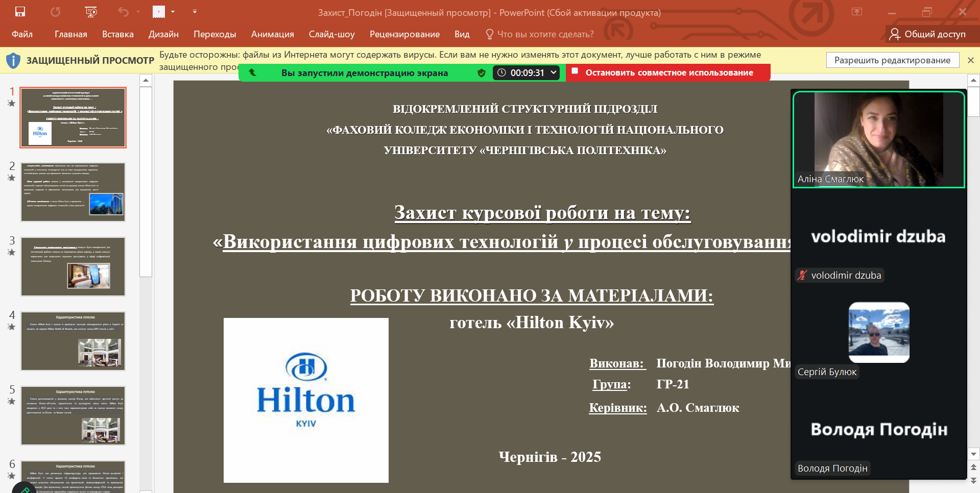The width and height of the screenshot is (980, 493).
Task: Open Customize Quick Access Toolbar dropdown
Action: (x=195, y=12)
